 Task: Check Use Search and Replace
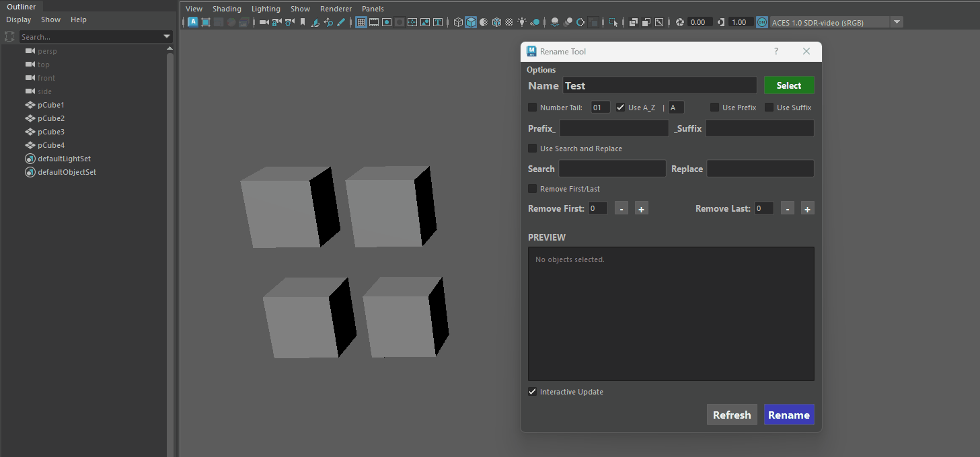[x=533, y=149]
